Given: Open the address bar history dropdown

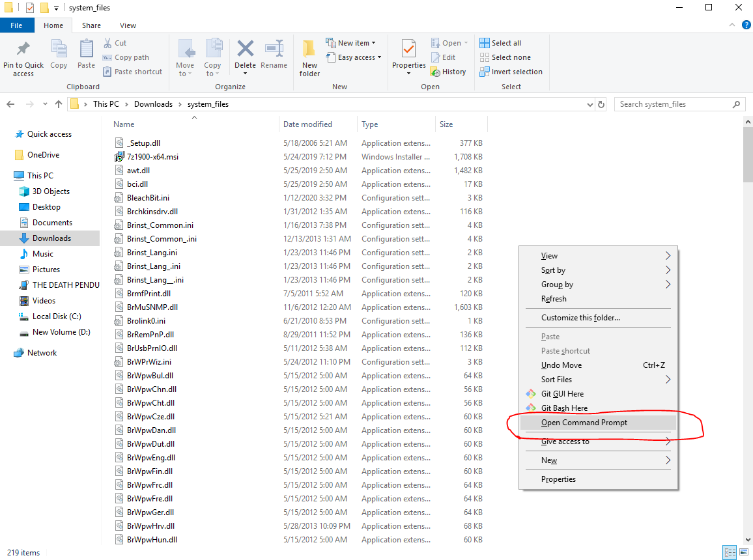Looking at the screenshot, I should point(590,104).
